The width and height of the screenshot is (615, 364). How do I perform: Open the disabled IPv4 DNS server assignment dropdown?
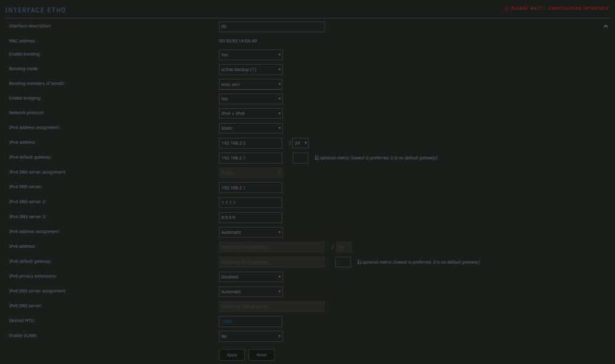tap(250, 173)
